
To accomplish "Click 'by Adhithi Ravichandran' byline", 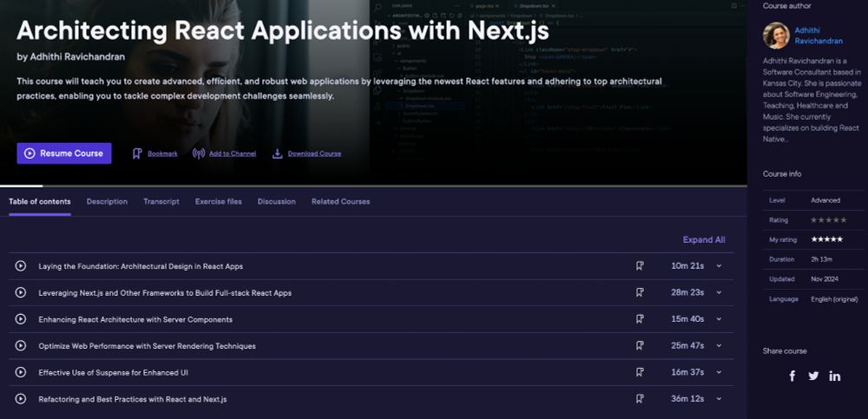I will click(x=71, y=56).
